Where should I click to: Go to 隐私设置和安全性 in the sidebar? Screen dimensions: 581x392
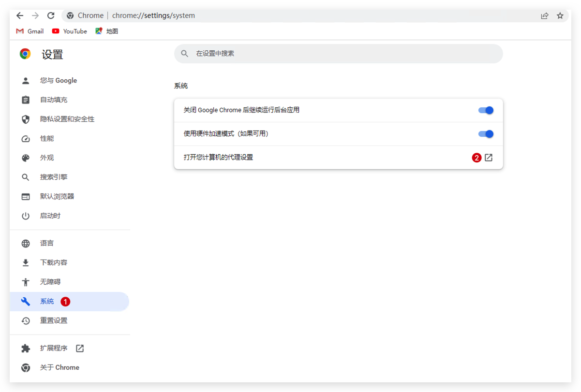(67, 119)
